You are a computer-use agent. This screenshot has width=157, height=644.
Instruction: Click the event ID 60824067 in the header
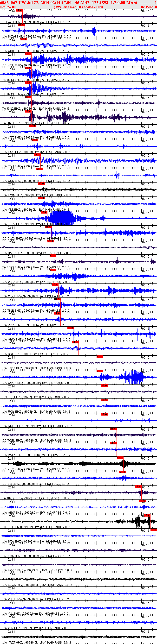[9, 3]
